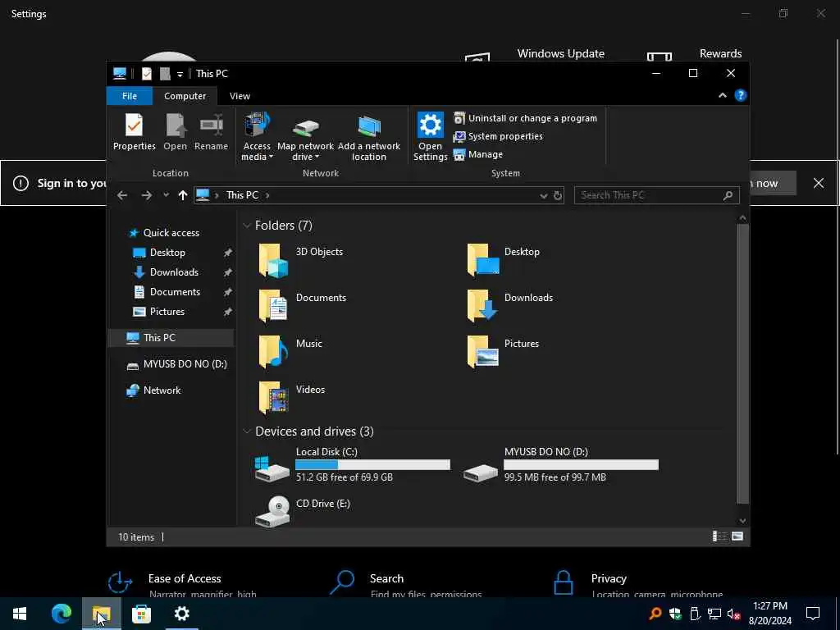Select the Pictures folder in Folders

point(482,352)
